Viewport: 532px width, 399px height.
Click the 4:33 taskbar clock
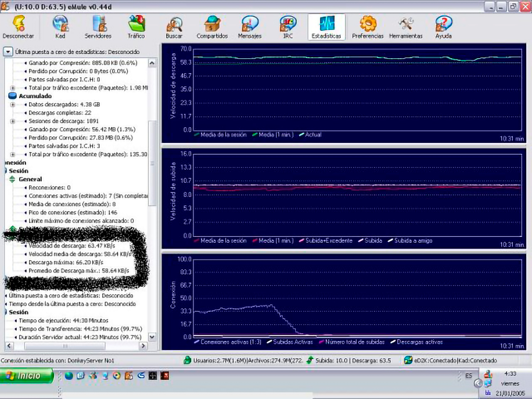click(x=510, y=374)
